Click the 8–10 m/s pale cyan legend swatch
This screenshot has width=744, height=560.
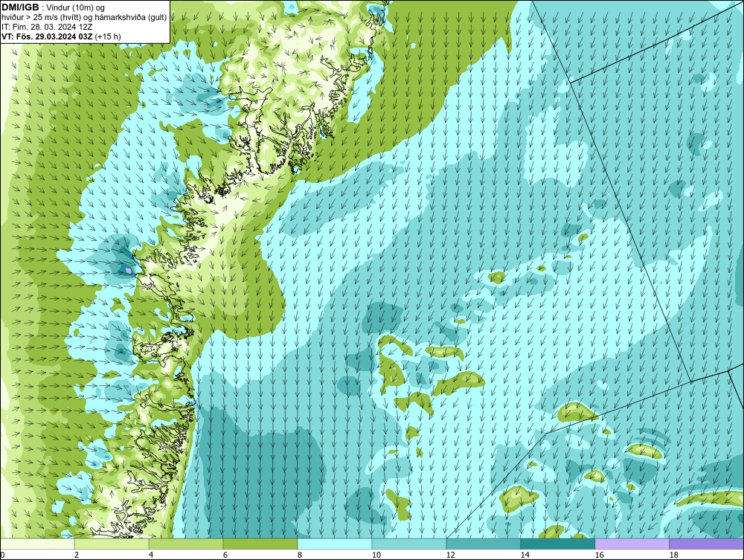(335, 544)
